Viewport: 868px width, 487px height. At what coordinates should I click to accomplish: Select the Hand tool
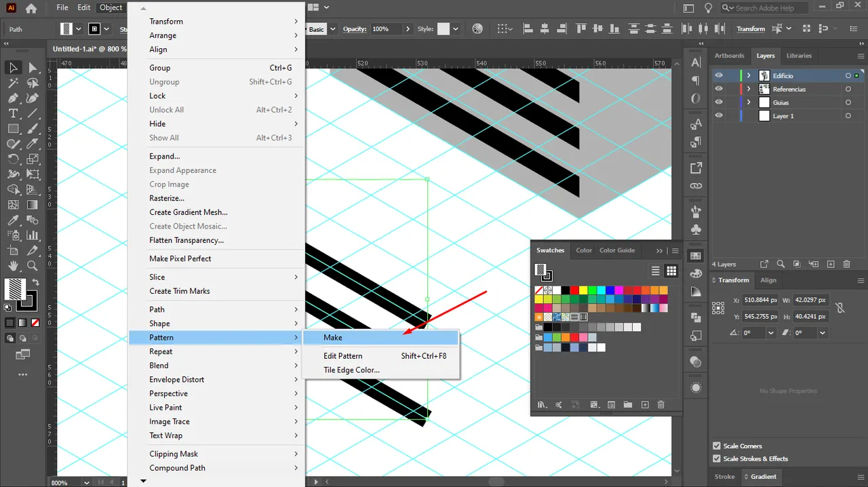click(x=13, y=266)
